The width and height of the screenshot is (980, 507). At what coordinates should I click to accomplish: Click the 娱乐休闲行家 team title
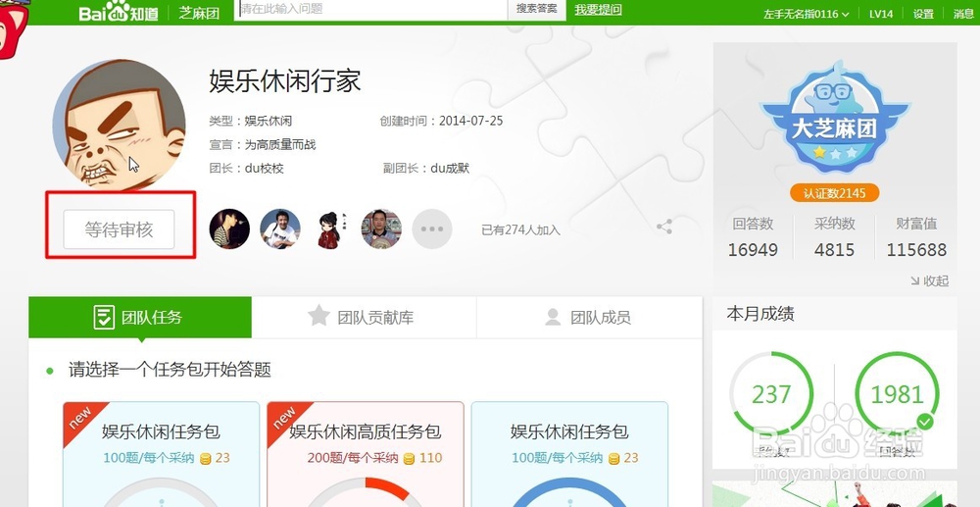[x=285, y=80]
